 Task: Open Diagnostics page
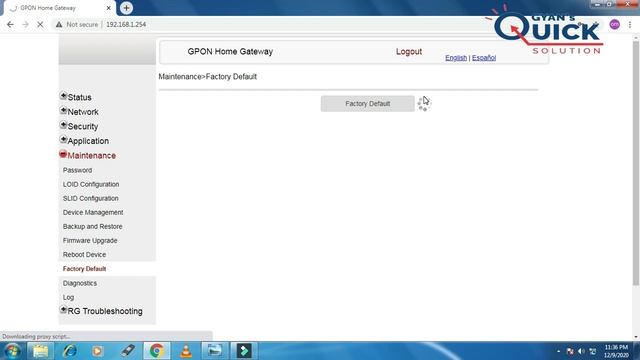tap(80, 283)
